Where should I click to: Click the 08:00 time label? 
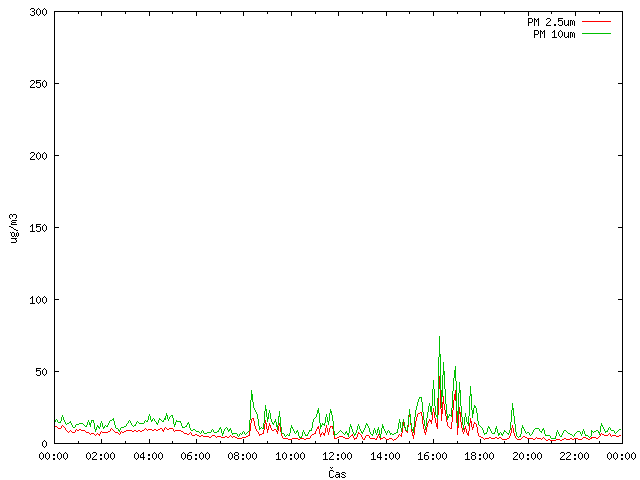pyautogui.click(x=242, y=456)
